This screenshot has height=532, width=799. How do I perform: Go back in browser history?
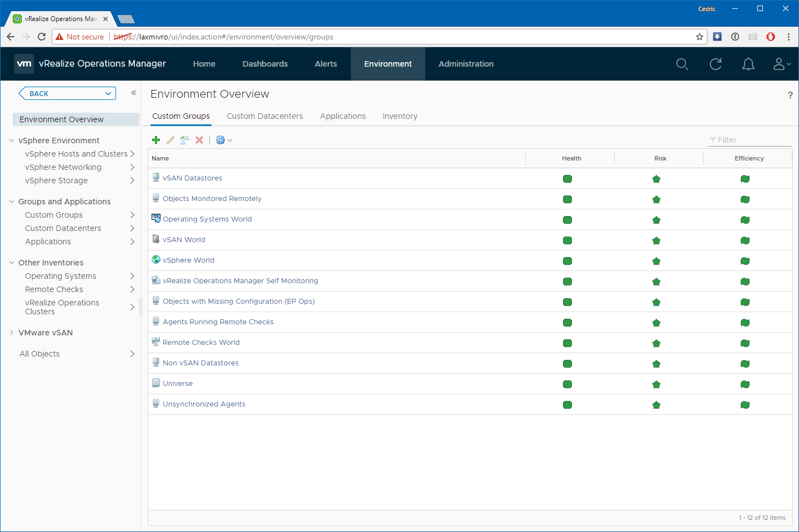[x=11, y=37]
